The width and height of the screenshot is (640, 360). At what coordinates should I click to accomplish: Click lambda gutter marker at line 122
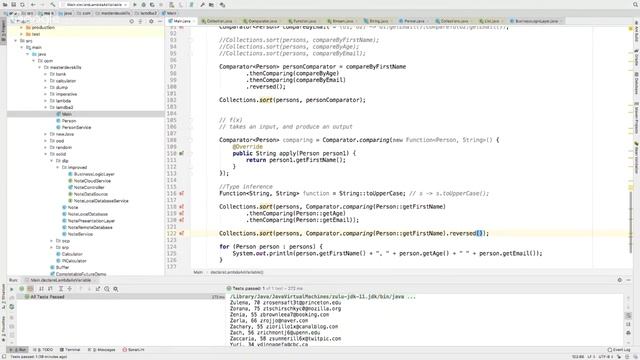click(x=181, y=233)
